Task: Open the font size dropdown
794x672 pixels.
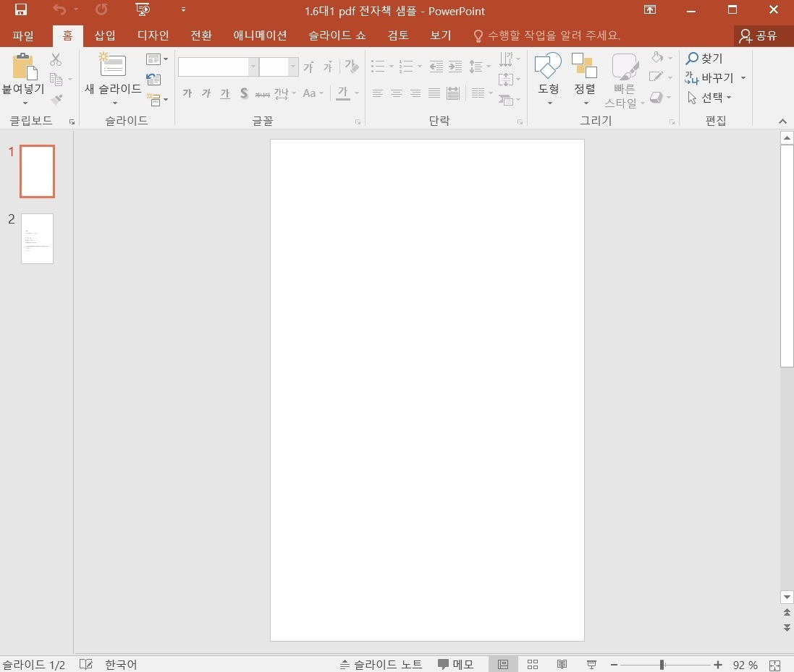Action: [293, 67]
